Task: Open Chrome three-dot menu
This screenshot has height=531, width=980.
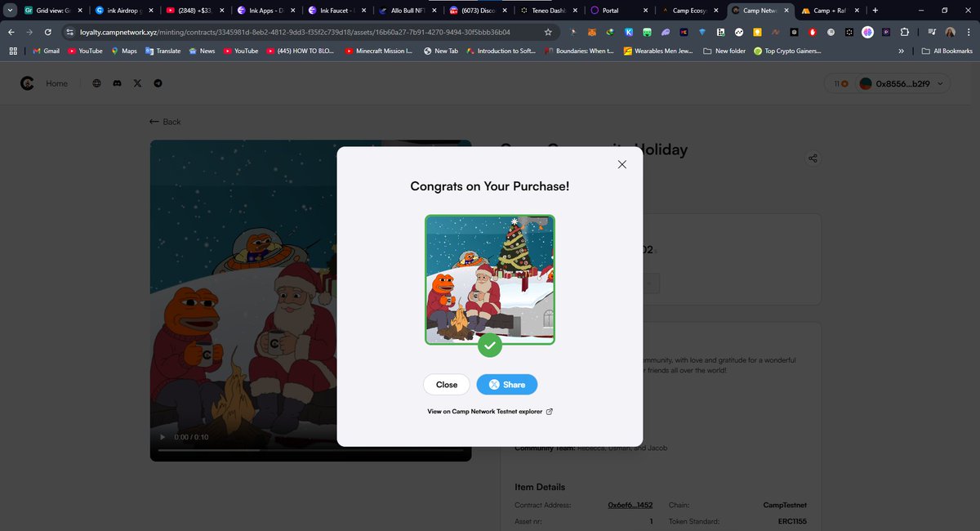Action: pyautogui.click(x=969, y=32)
